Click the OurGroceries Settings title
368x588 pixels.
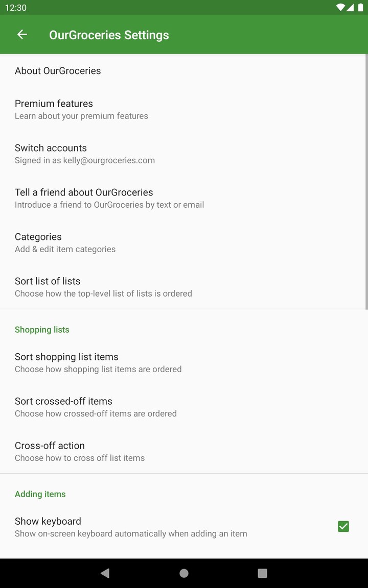click(109, 35)
